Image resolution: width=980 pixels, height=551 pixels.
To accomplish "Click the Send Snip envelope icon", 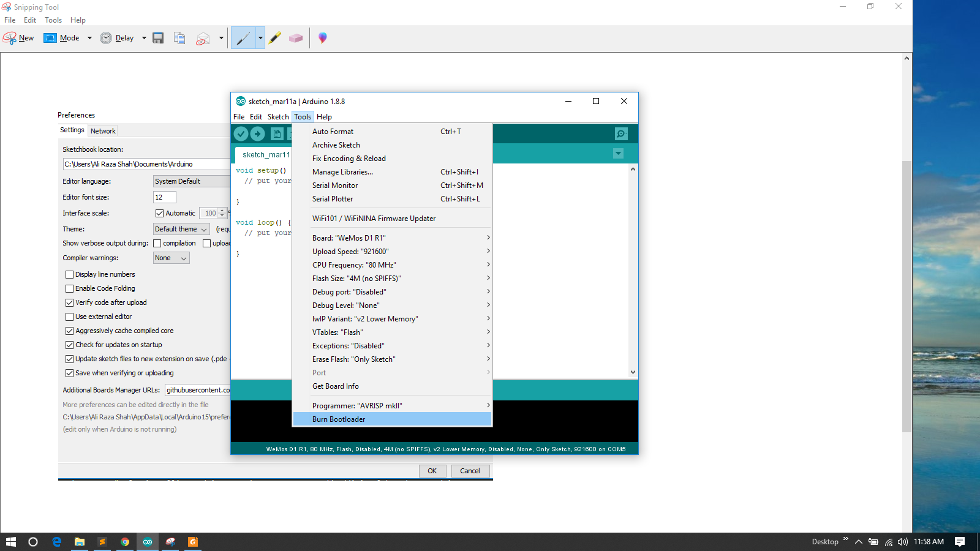I will point(203,38).
